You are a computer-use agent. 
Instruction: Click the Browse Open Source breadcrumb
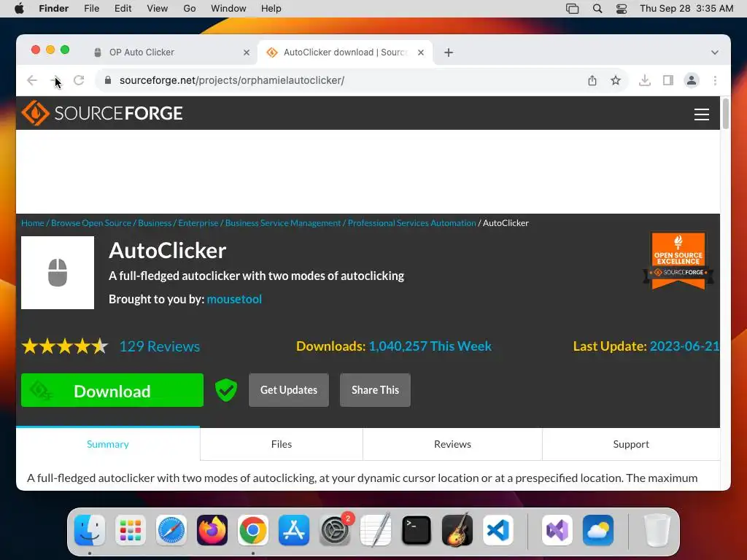click(91, 223)
